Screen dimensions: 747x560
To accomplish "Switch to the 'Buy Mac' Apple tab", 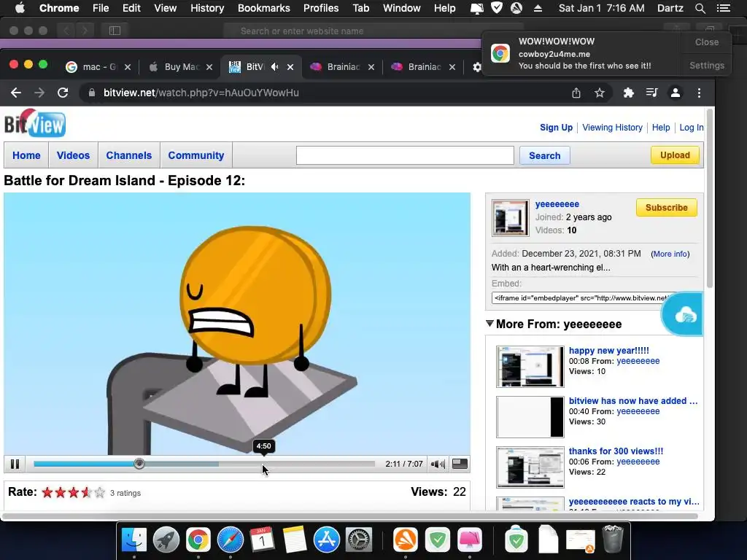I will pyautogui.click(x=180, y=66).
